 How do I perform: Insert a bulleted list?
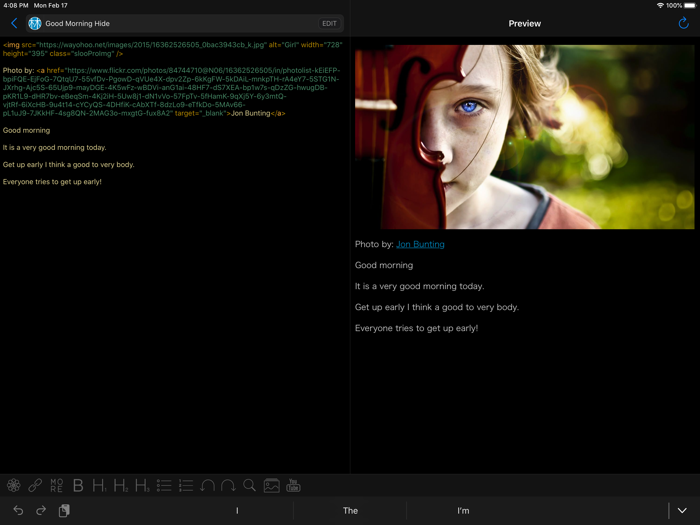(164, 485)
